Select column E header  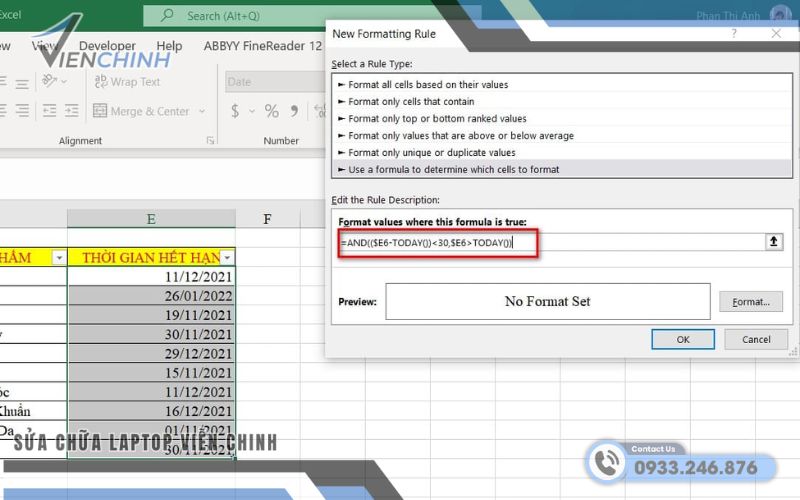click(151, 219)
